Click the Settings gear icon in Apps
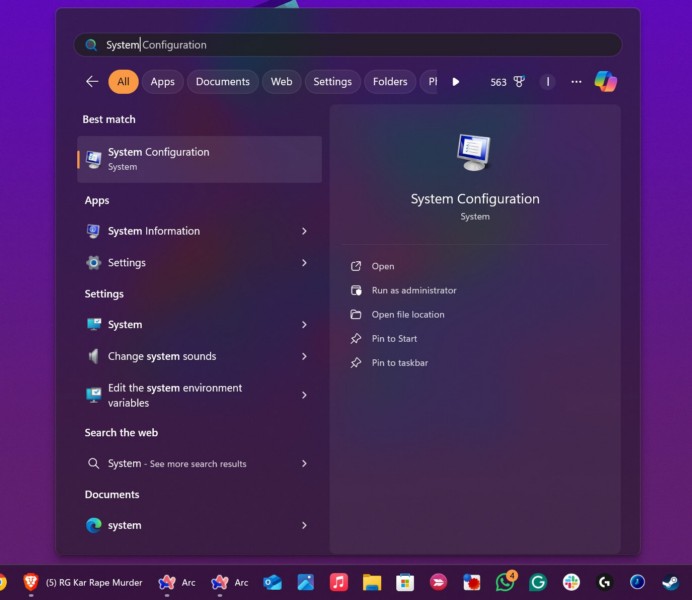The width and height of the screenshot is (692, 600). pos(93,263)
